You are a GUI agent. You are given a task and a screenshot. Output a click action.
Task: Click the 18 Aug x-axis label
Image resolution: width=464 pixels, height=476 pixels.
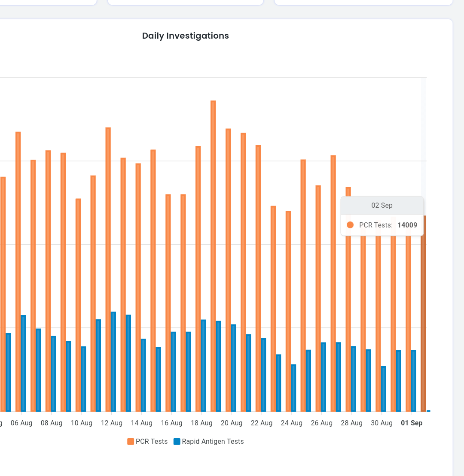(x=201, y=423)
